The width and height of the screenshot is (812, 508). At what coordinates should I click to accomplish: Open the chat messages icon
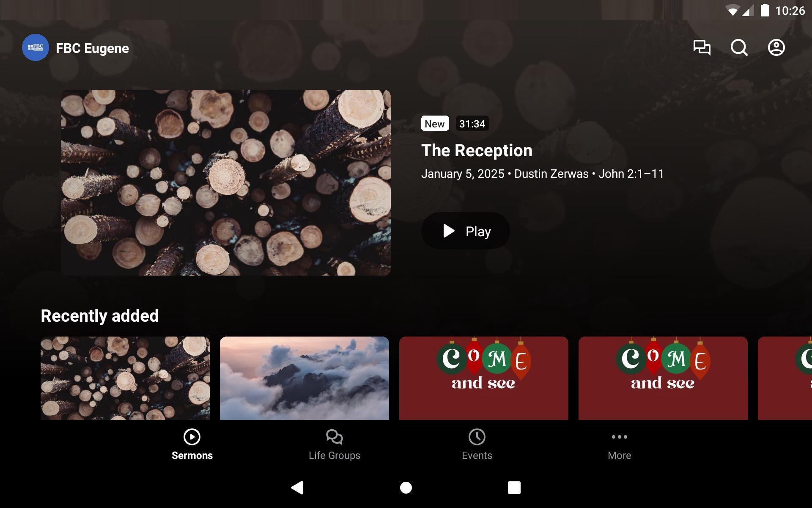[702, 47]
